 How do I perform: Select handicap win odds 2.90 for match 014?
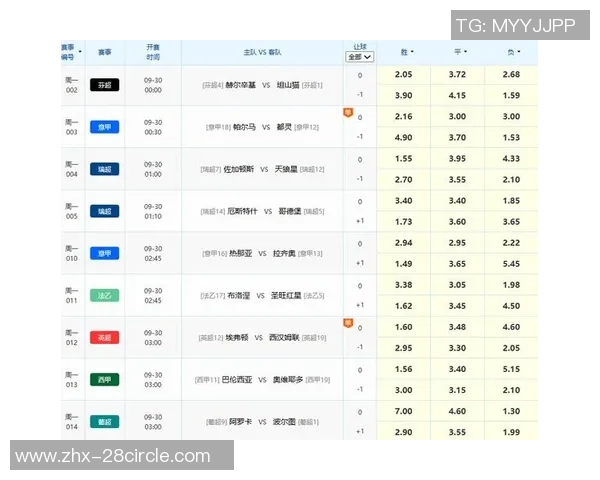[404, 432]
